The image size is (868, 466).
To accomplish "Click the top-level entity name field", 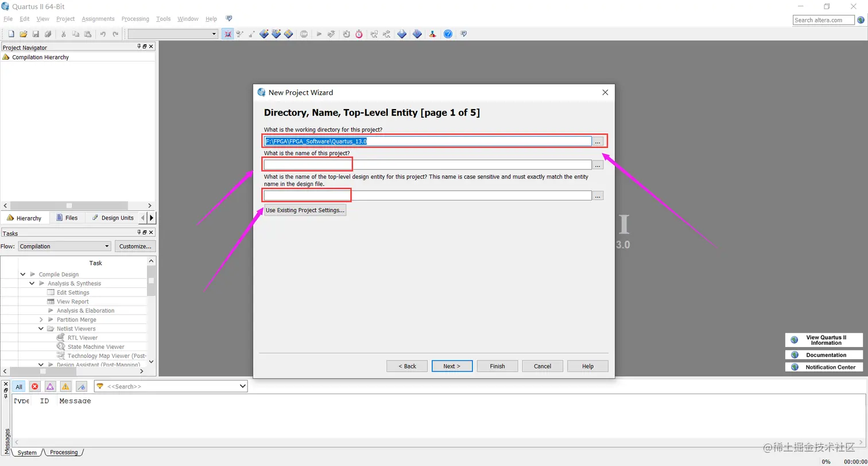I will pos(428,195).
